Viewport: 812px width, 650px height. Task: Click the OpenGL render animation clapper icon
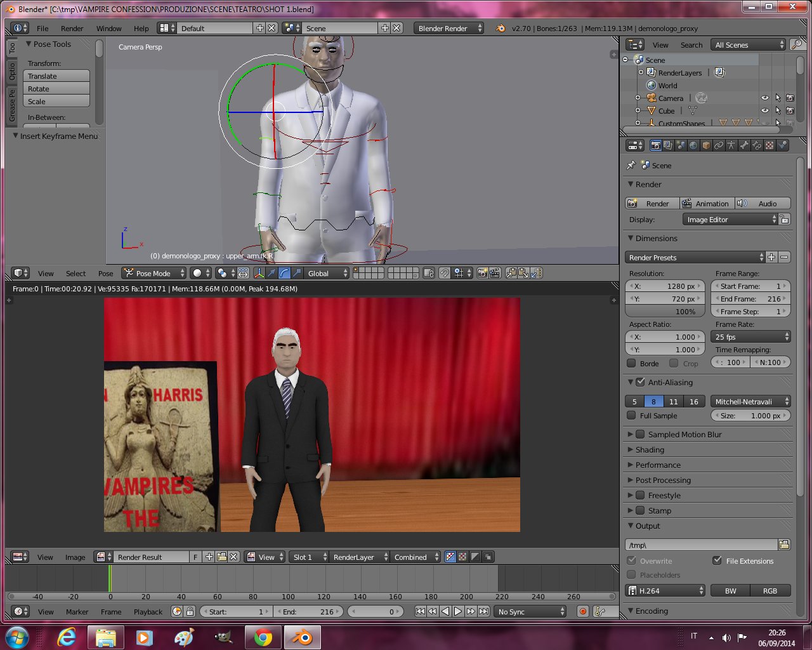coord(495,273)
